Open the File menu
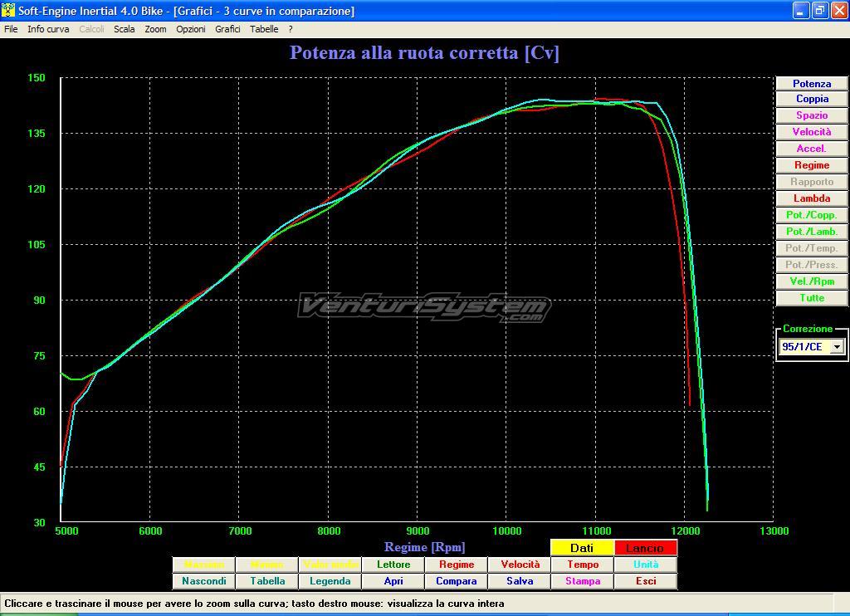 tap(11, 29)
